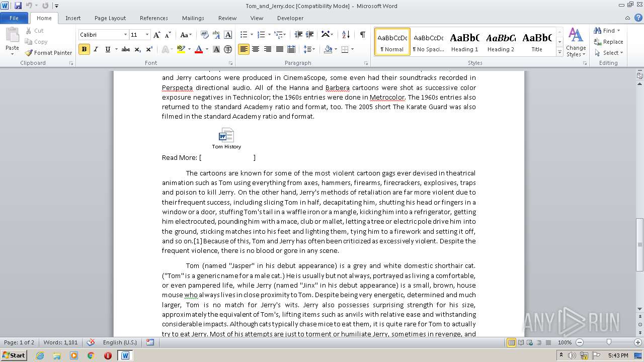Pick the red font color swatch
The height and width of the screenshot is (362, 644).
click(198, 49)
